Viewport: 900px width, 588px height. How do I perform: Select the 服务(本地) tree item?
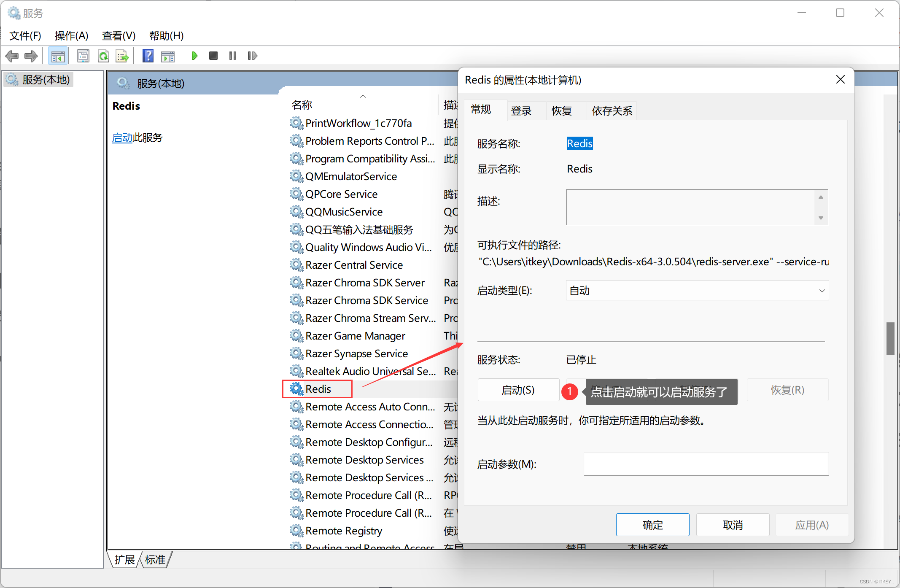pos(46,80)
